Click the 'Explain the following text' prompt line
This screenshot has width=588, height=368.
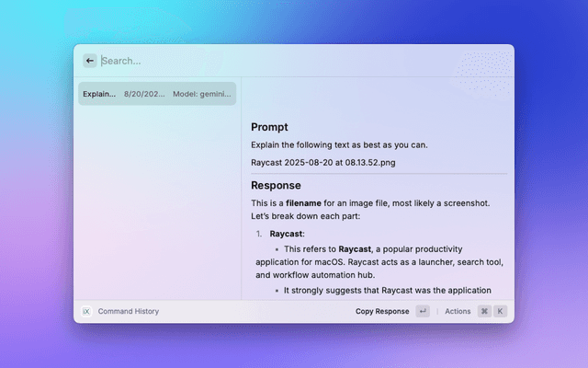[339, 144]
